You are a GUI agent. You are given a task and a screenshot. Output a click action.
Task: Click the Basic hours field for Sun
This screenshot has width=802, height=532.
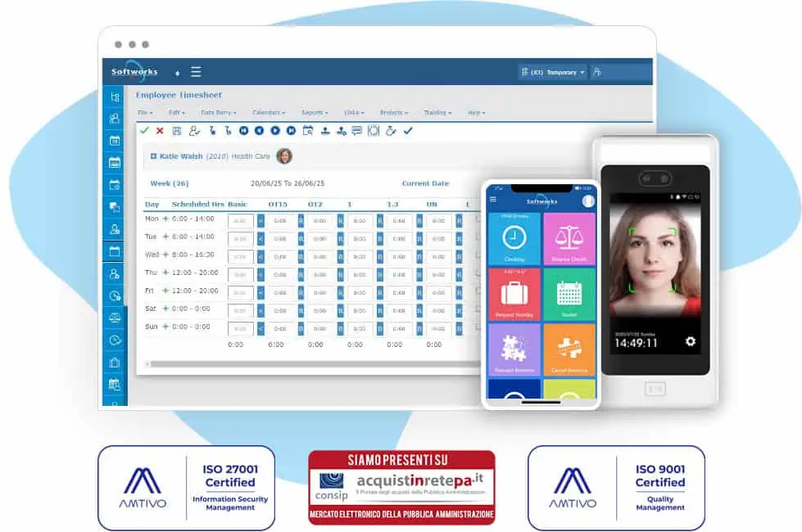tap(240, 328)
